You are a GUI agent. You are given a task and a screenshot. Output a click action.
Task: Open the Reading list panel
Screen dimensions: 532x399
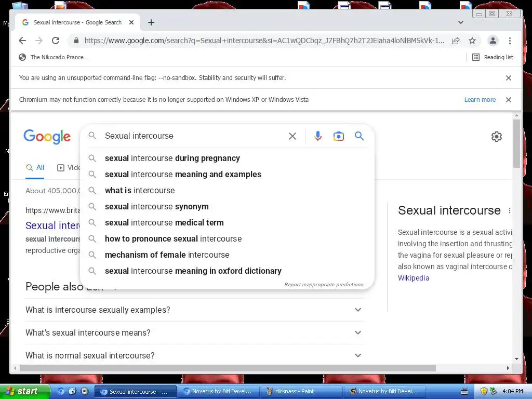click(493, 57)
